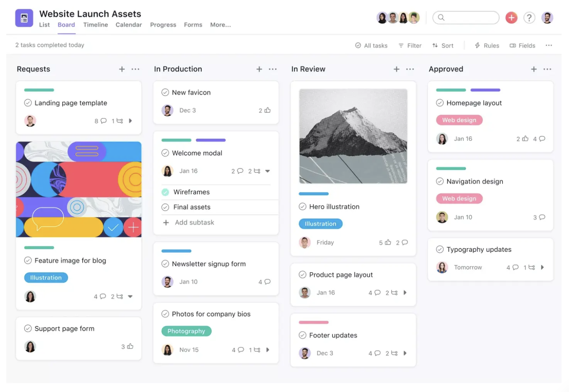Mark Support page form complete
Screen dimensions: 569x392
(28, 329)
